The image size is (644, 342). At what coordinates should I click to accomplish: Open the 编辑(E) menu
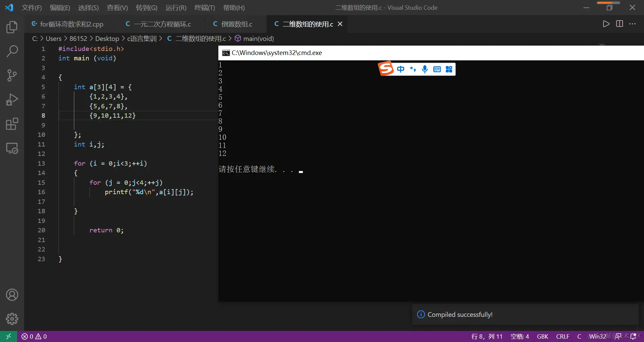pos(60,8)
